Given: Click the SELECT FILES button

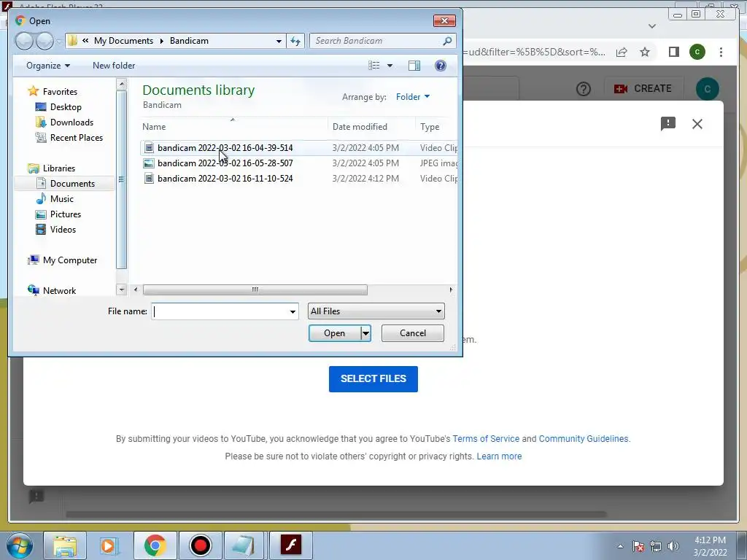Looking at the screenshot, I should point(373,379).
